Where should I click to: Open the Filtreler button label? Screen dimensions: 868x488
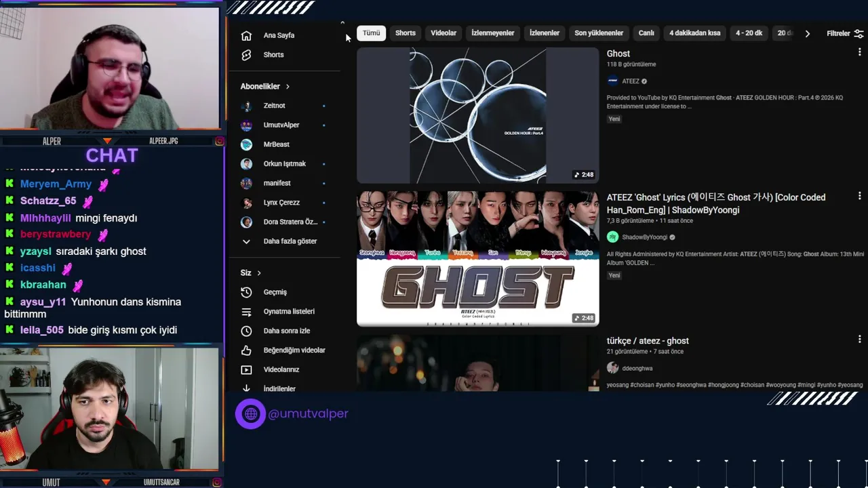[x=838, y=33]
